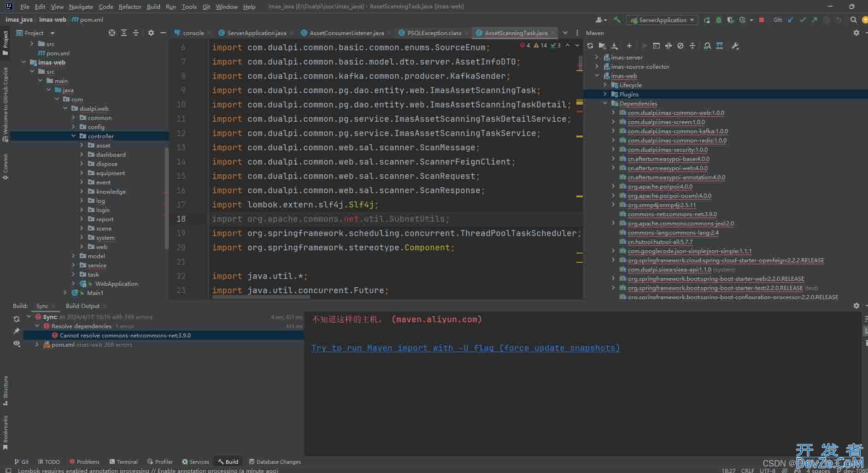This screenshot has height=473, width=868.
Task: Execute Maven goal icon
Action: click(657, 46)
